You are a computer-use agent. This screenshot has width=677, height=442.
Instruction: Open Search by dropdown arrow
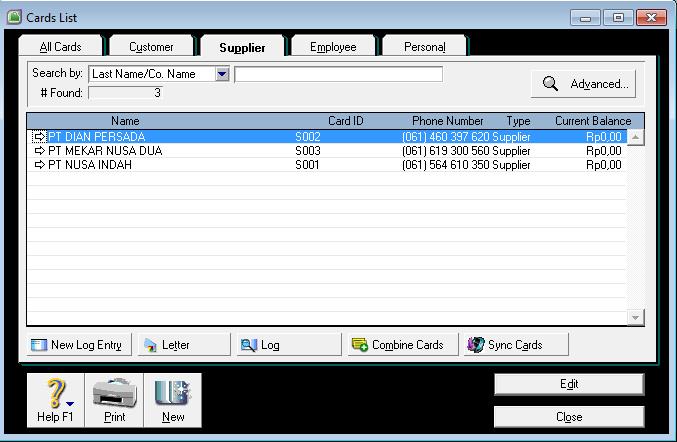222,74
